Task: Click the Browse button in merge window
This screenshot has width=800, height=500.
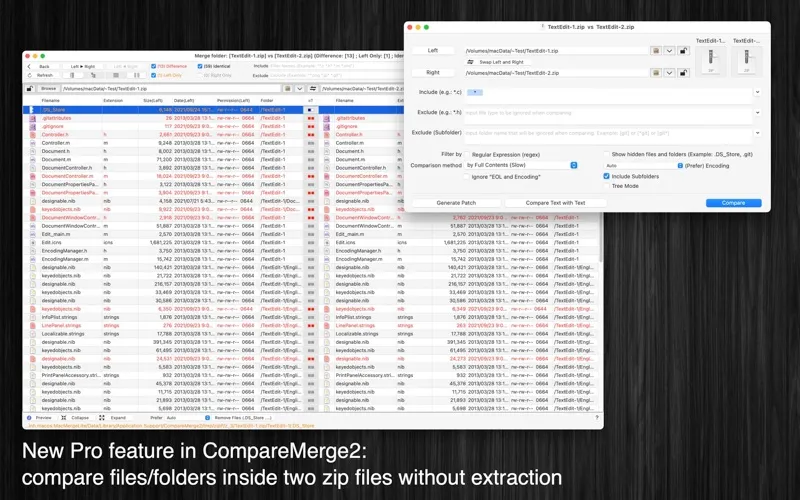Action: [x=48, y=88]
